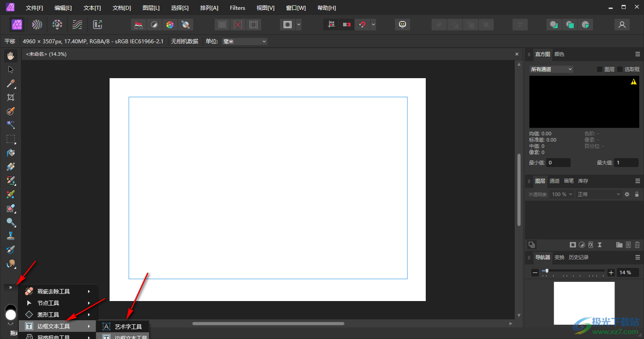Switch to the 历史记录 tab

pos(578,257)
